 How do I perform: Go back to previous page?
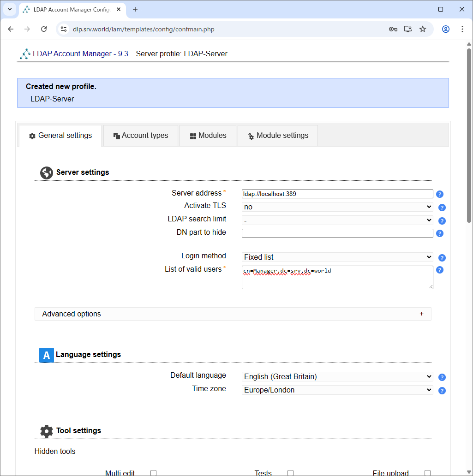click(x=11, y=29)
